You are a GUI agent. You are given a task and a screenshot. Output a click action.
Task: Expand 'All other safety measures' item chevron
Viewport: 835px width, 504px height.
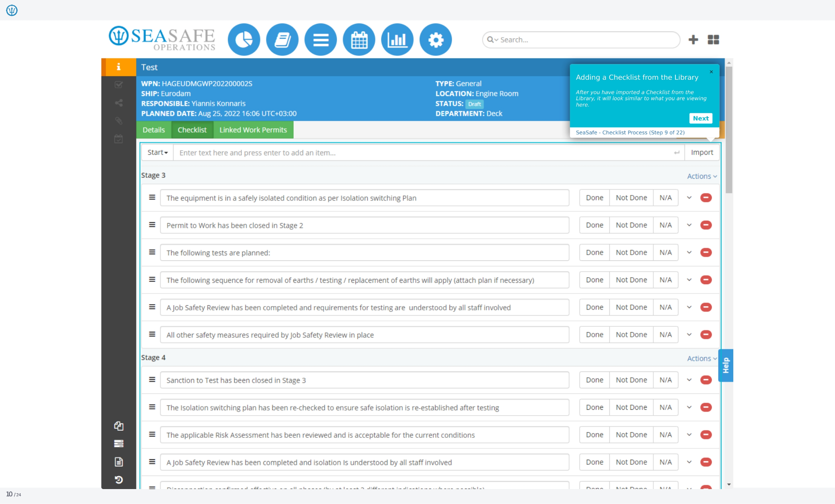click(x=689, y=335)
